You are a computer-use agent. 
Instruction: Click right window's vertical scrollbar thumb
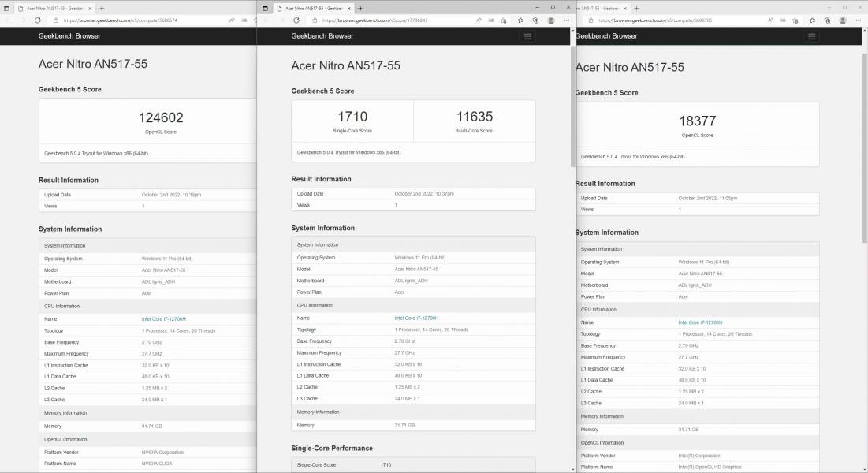[x=865, y=148]
